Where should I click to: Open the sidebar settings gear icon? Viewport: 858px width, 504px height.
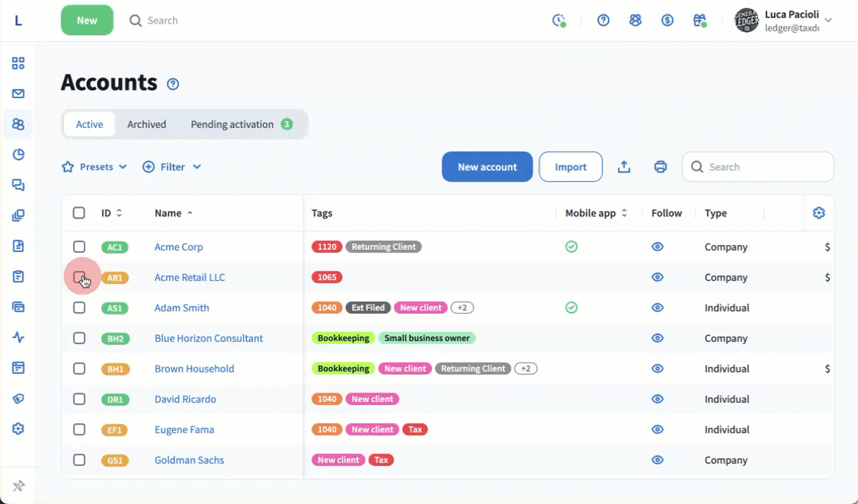(x=18, y=429)
